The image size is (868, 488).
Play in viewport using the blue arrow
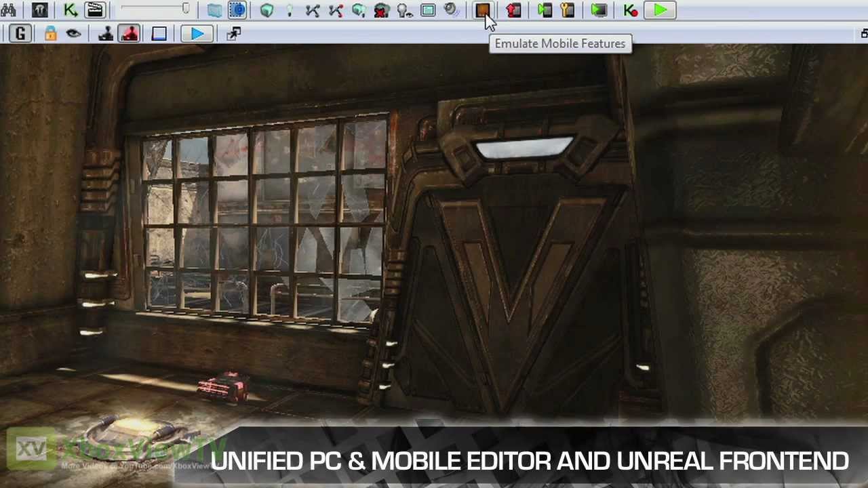(x=197, y=33)
